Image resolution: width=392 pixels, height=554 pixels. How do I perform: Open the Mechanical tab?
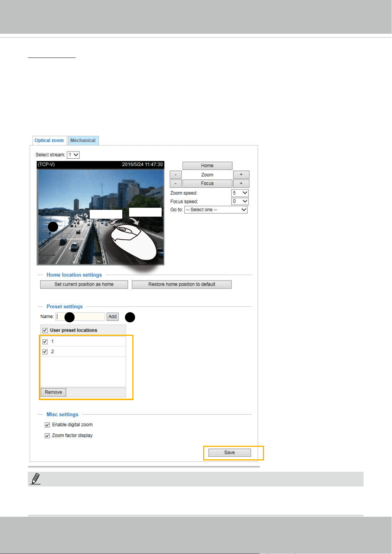pos(83,141)
